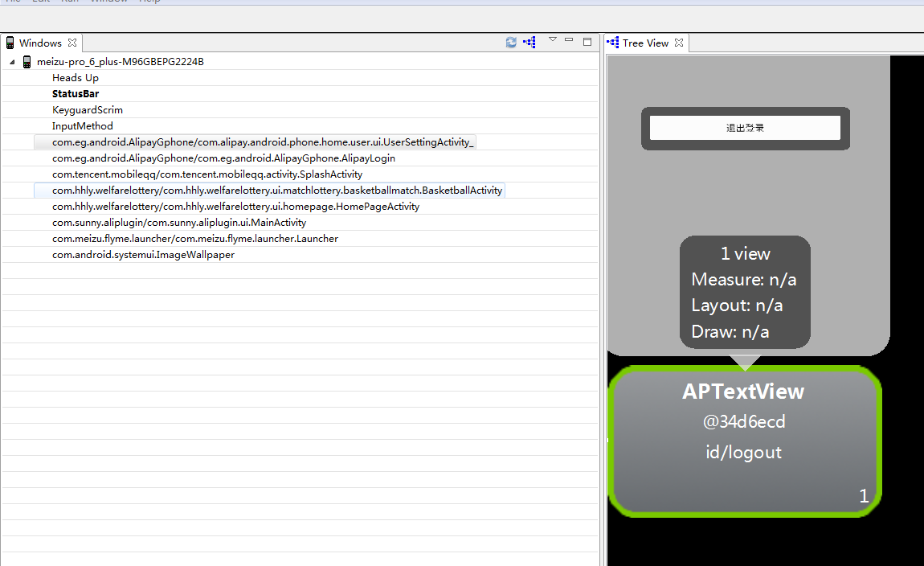Select the ImageWallpaper window entry

[x=143, y=255]
